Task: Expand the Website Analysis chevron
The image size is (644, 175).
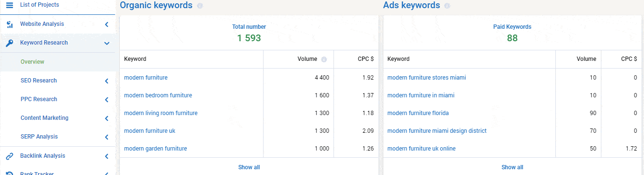Action: pos(106,24)
